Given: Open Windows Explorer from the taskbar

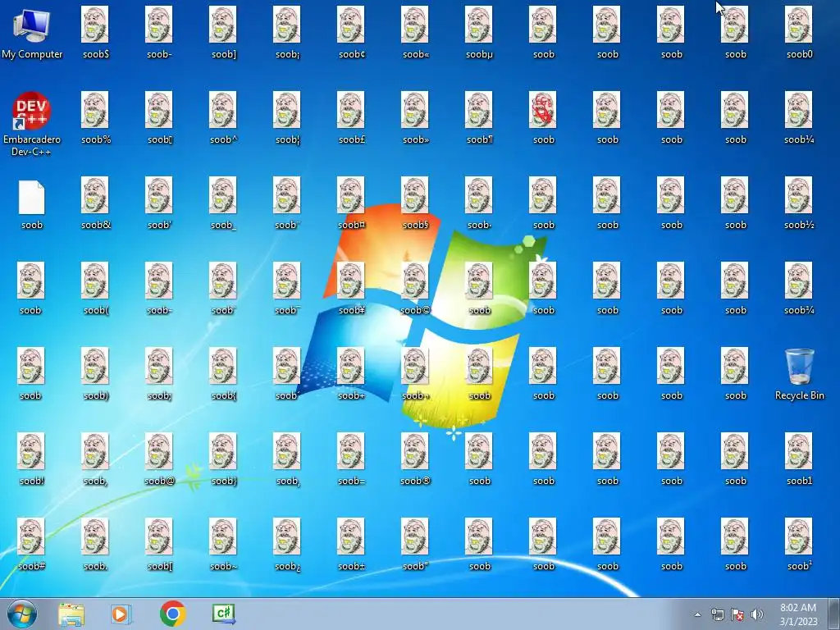Looking at the screenshot, I should pos(71,614).
